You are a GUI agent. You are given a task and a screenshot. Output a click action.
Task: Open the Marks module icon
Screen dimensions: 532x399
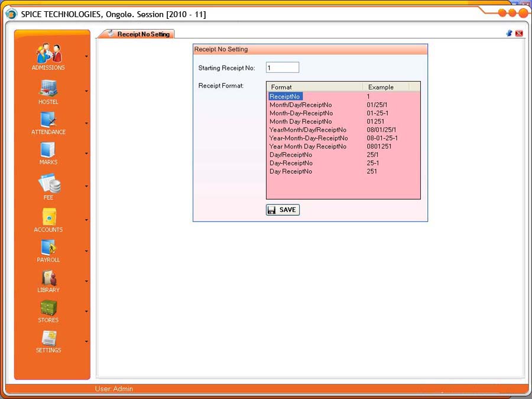48,150
